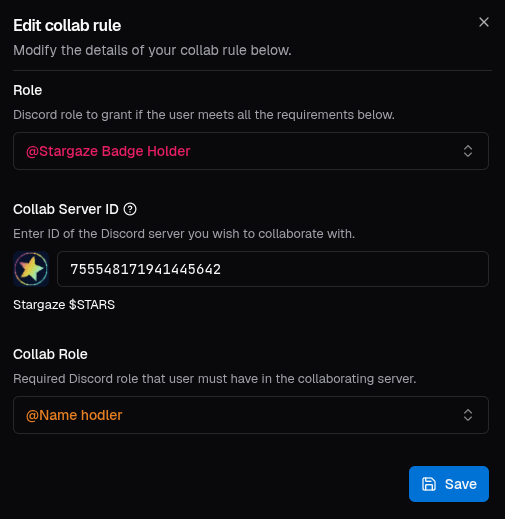Click the Stargaze $STARS server name text
The image size is (505, 519).
64,305
